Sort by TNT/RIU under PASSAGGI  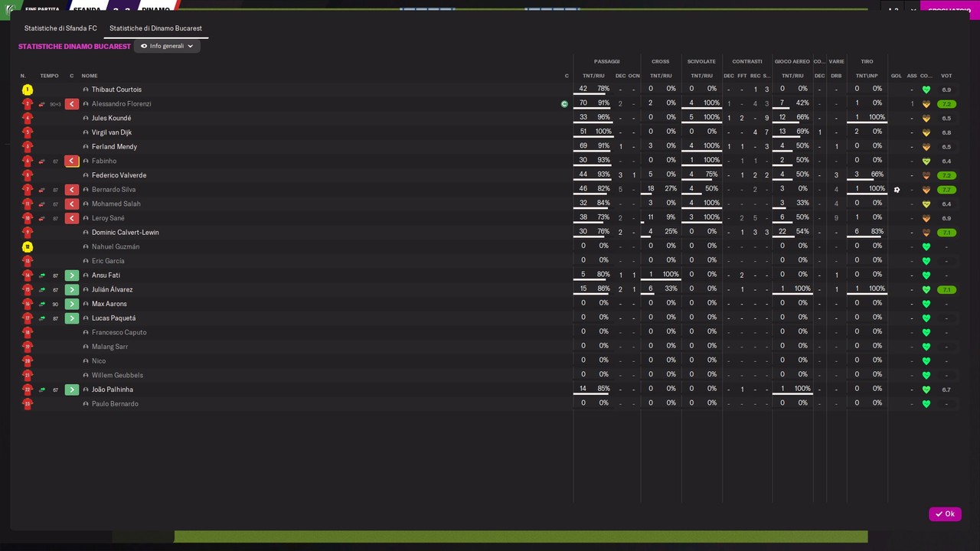coord(593,76)
